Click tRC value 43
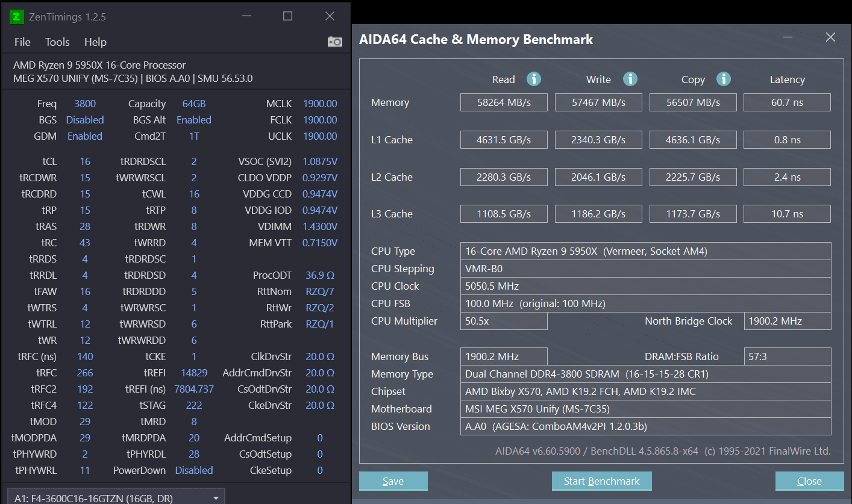This screenshot has width=852, height=504. [x=85, y=243]
